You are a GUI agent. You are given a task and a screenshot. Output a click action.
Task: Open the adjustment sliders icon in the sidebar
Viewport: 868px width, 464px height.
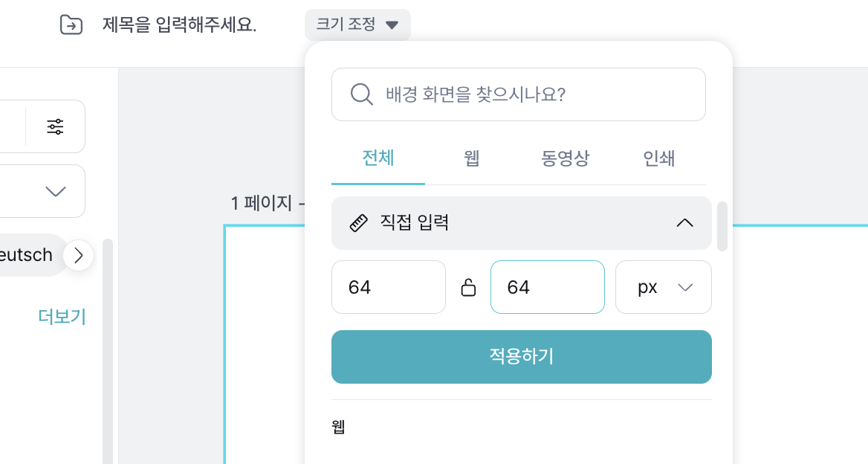(x=55, y=126)
